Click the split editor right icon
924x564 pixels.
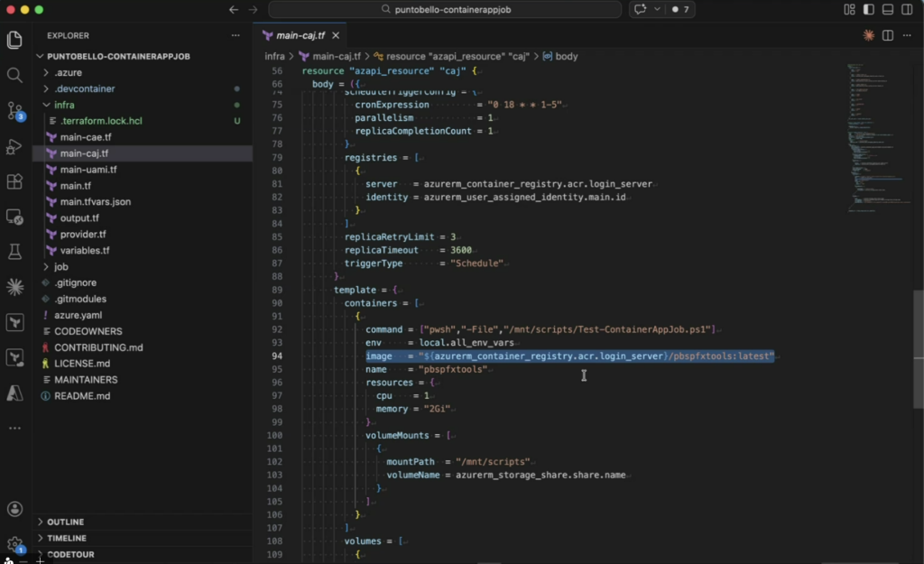click(888, 35)
